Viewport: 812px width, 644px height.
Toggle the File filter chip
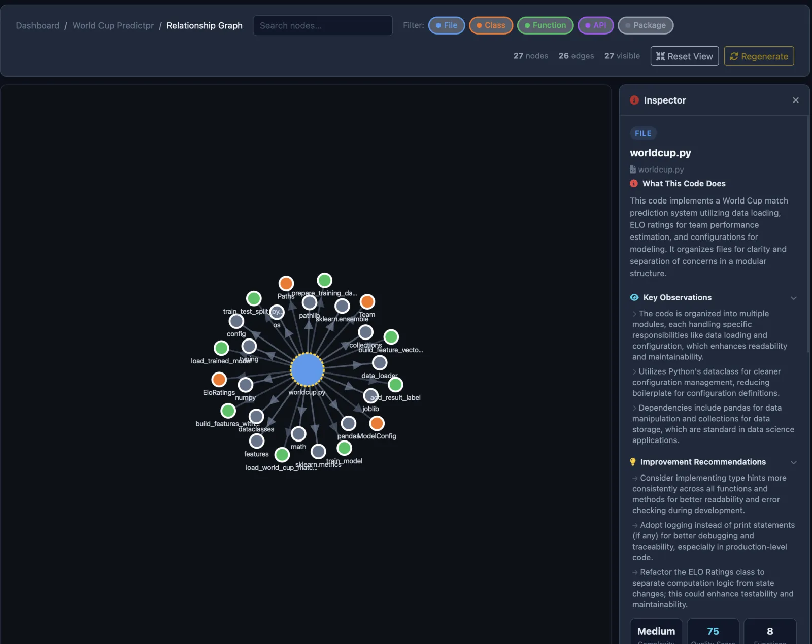tap(447, 25)
